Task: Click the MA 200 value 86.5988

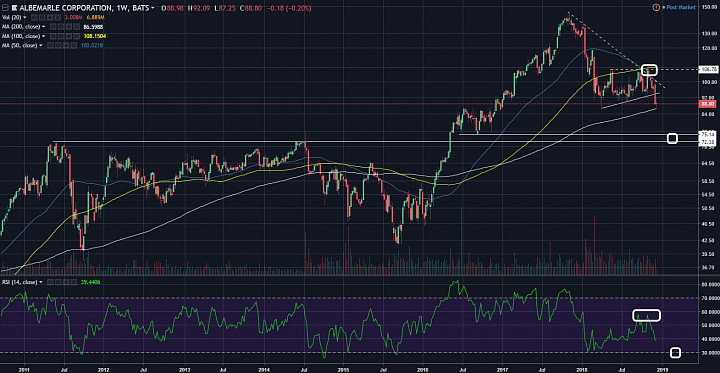Action: click(93, 27)
